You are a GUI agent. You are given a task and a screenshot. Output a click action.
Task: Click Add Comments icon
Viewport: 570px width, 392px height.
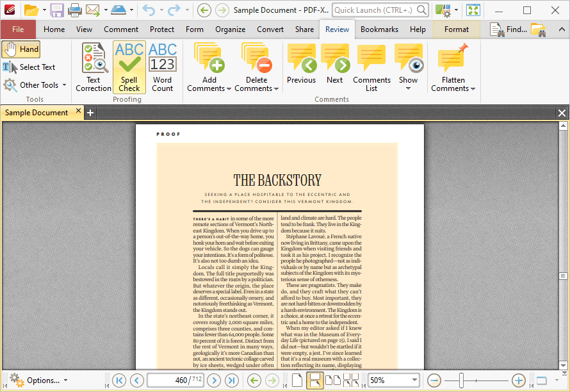(209, 58)
